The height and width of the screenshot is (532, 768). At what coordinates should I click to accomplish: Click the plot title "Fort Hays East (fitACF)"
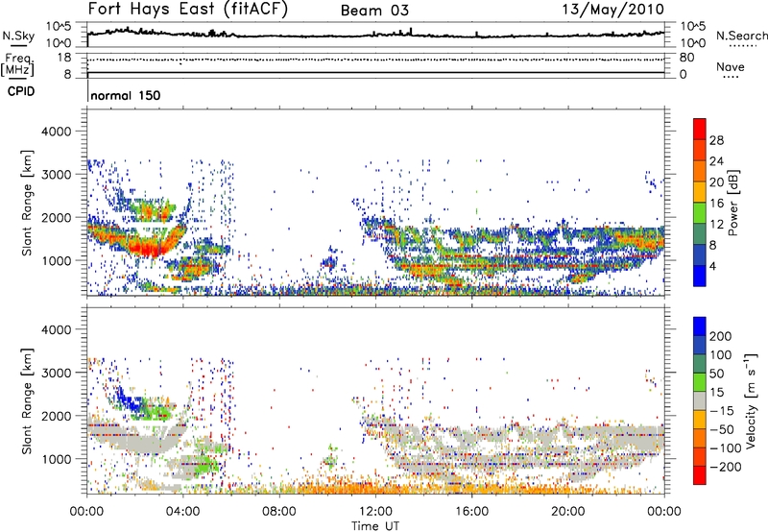(187, 9)
